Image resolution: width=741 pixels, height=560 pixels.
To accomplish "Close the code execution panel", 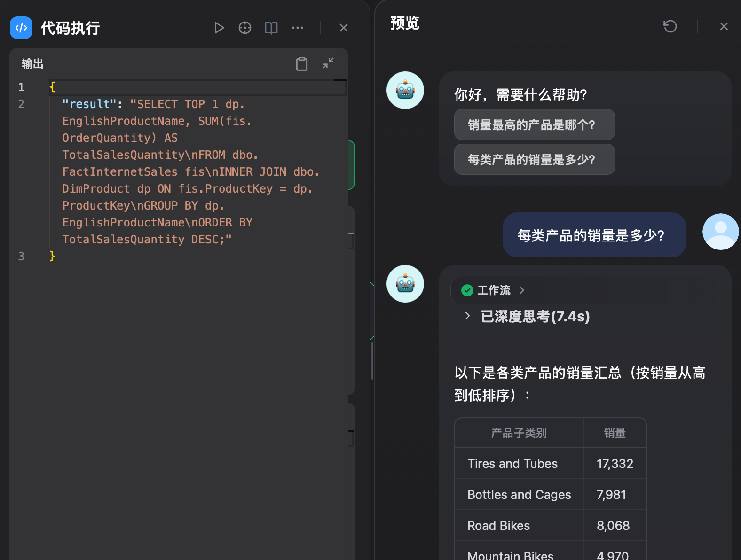I will pyautogui.click(x=344, y=28).
